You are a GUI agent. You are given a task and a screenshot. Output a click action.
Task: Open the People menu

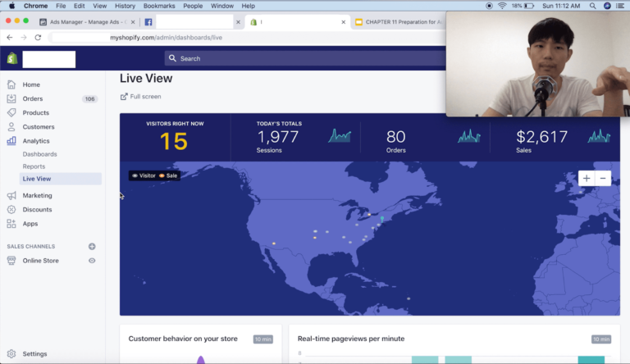pos(193,6)
